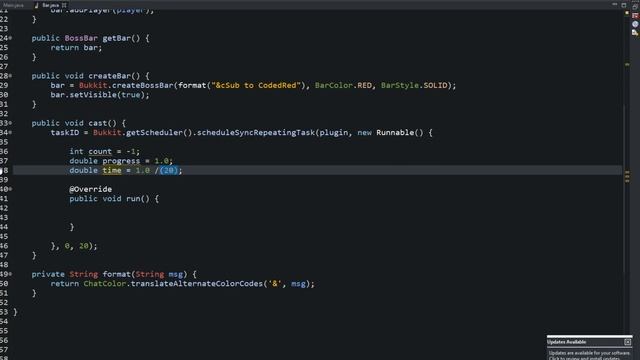Viewport: 640px width, 360px height.
Task: Close the Bar.java tab with its X
Action: point(64,5)
